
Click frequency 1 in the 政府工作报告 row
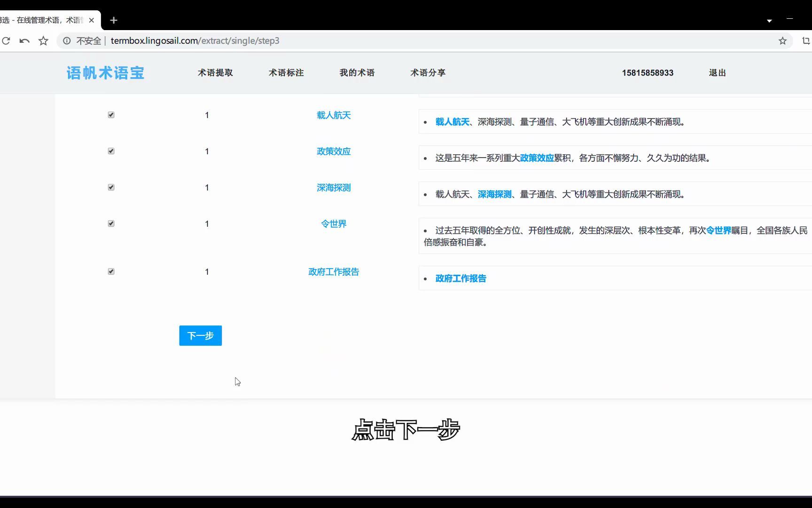tap(207, 272)
